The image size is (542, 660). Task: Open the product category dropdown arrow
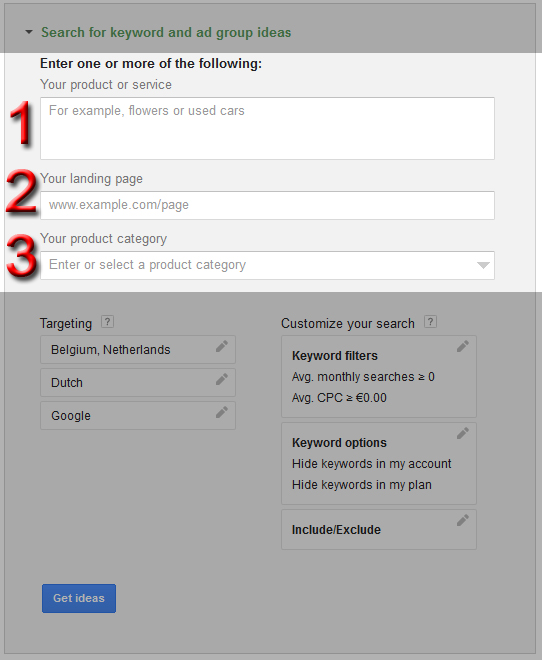(483, 265)
